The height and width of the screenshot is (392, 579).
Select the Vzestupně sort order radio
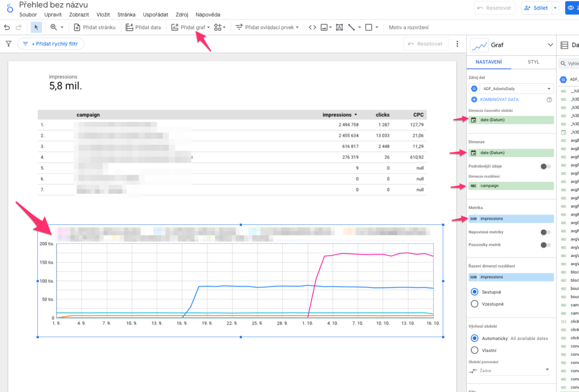click(475, 304)
